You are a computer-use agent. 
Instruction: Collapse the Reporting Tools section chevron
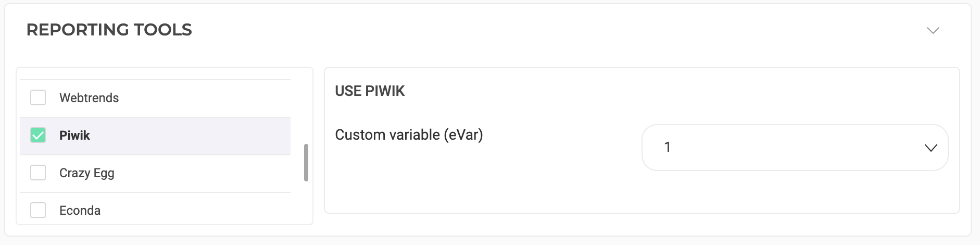[x=933, y=30]
